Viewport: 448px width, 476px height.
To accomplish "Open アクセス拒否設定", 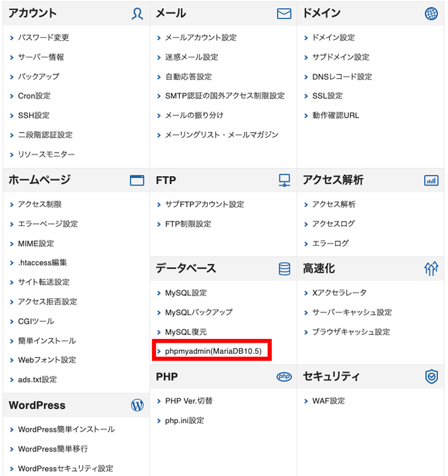I will [48, 302].
